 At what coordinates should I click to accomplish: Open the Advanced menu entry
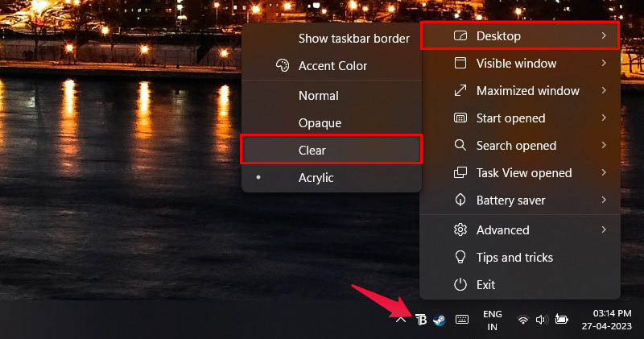coord(520,229)
